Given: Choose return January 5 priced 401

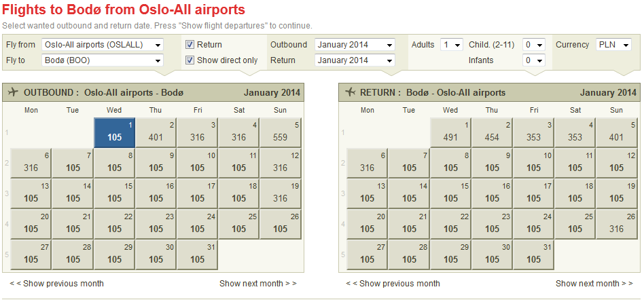Looking at the screenshot, I should coord(616,132).
